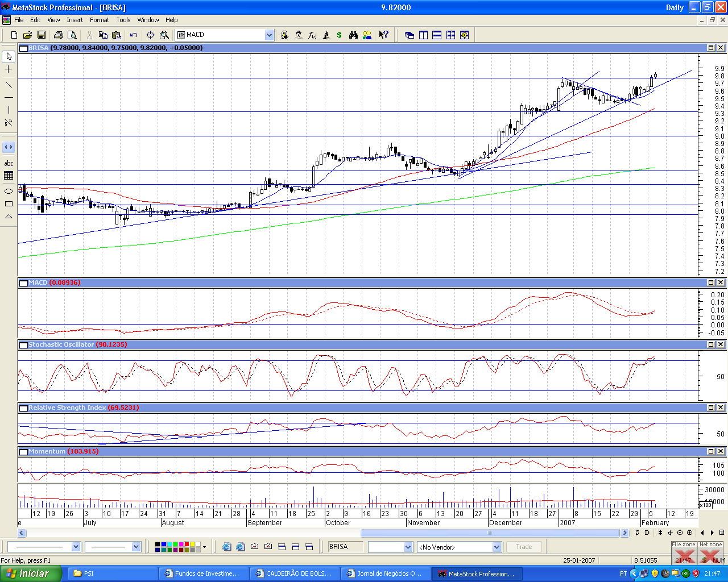Image resolution: width=728 pixels, height=582 pixels.
Task: Pick the black swatch in color palette
Action: pyautogui.click(x=158, y=544)
